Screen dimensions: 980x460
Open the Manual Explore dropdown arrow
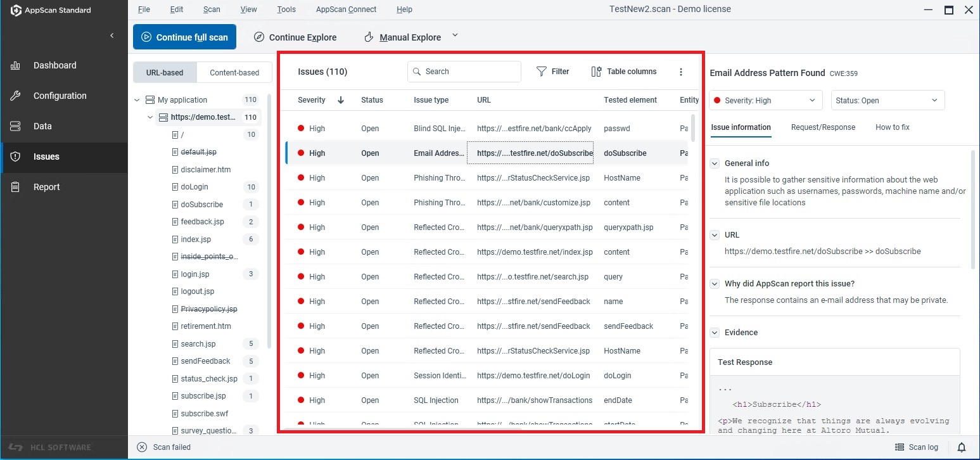point(455,35)
